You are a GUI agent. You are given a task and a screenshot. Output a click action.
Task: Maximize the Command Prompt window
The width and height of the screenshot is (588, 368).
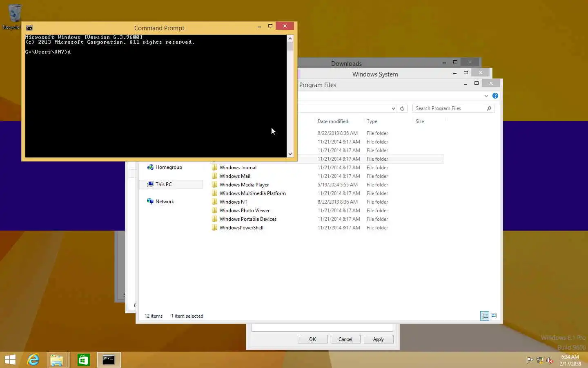coord(270,26)
